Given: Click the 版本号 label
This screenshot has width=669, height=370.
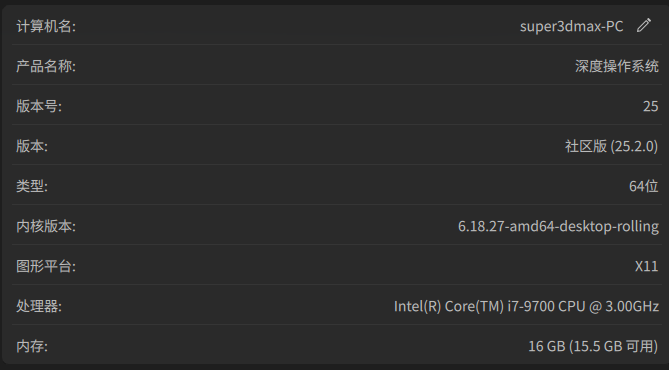Looking at the screenshot, I should click(x=39, y=106).
